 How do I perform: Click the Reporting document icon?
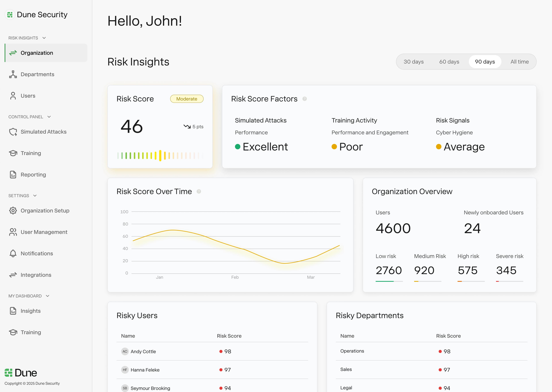[13, 174]
